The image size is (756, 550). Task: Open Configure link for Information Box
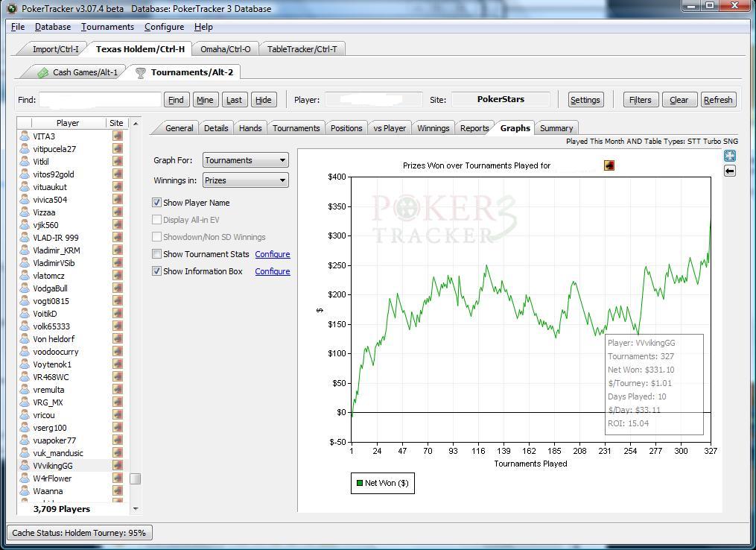(273, 271)
